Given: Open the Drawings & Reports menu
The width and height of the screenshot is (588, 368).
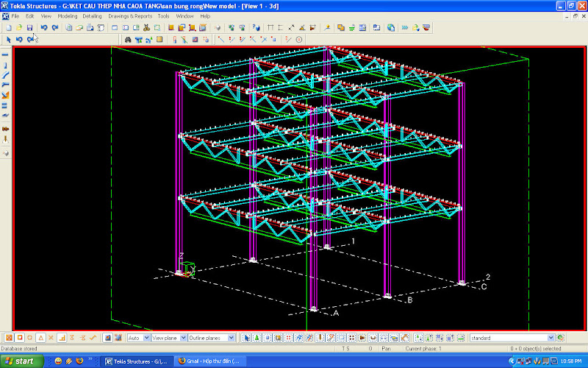Looking at the screenshot, I should pos(130,15).
